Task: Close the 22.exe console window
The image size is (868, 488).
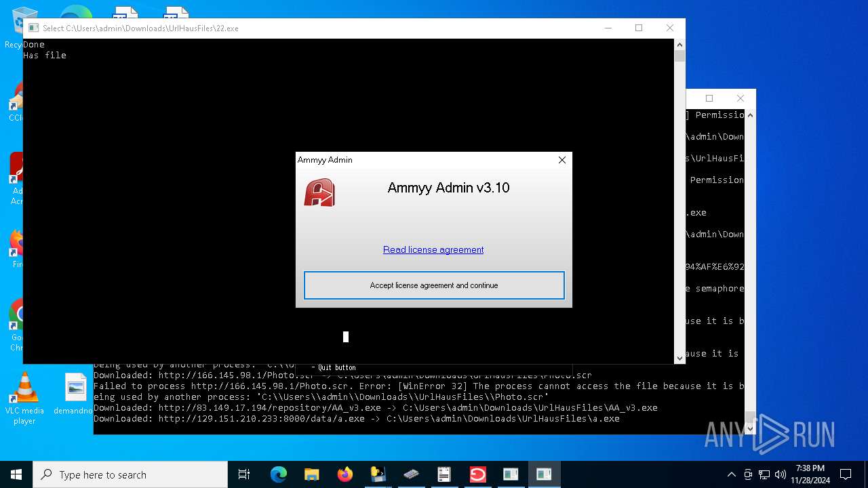Action: click(x=670, y=28)
